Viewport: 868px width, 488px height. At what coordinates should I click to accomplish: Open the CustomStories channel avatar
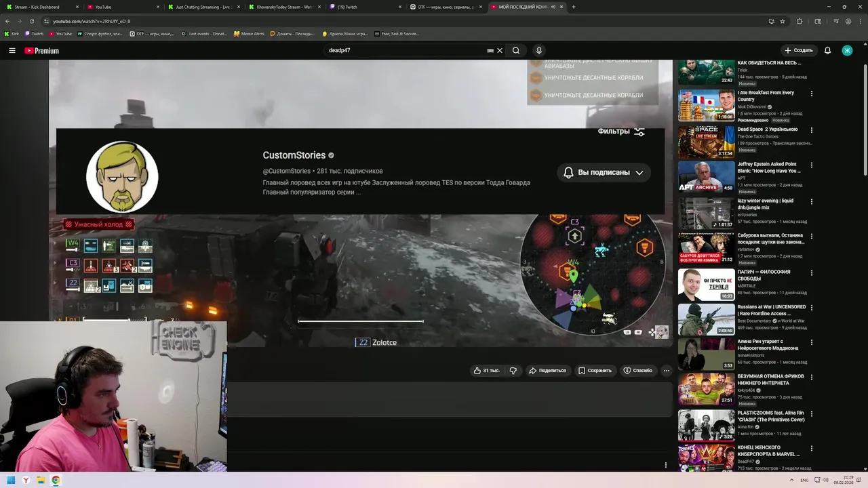[122, 176]
